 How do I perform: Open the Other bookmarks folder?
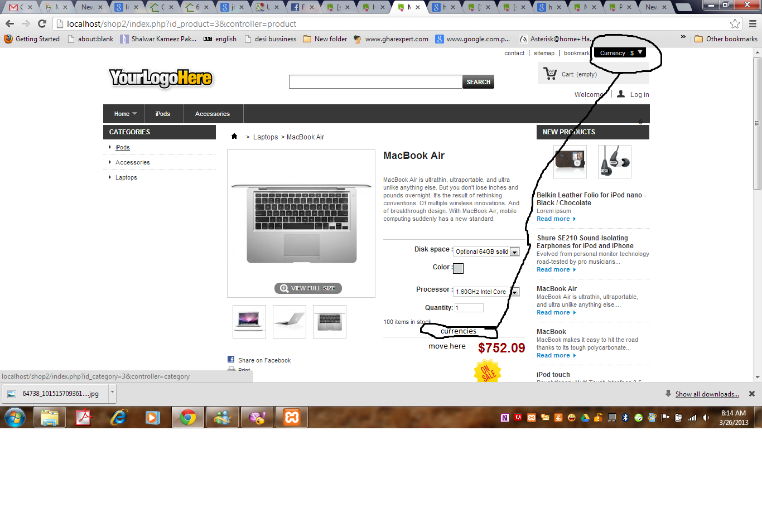click(x=726, y=39)
